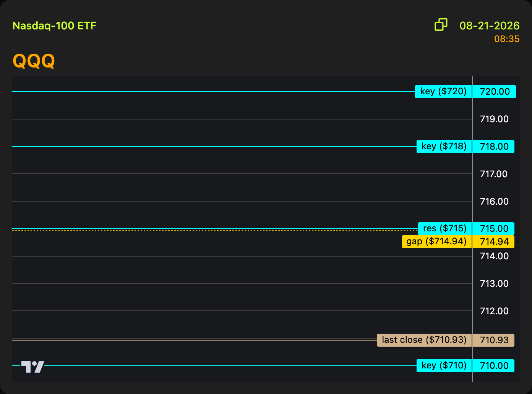Click the 08:35 timestamp

[x=507, y=39]
